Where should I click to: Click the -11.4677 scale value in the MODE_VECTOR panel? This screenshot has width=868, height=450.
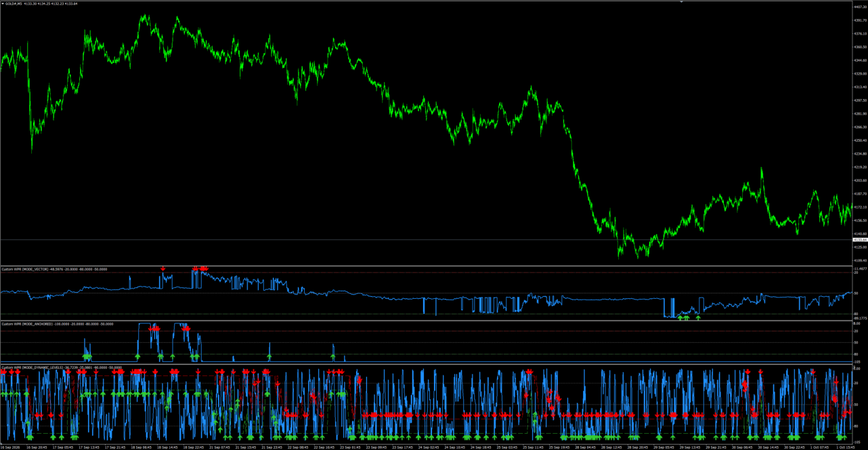click(859, 268)
